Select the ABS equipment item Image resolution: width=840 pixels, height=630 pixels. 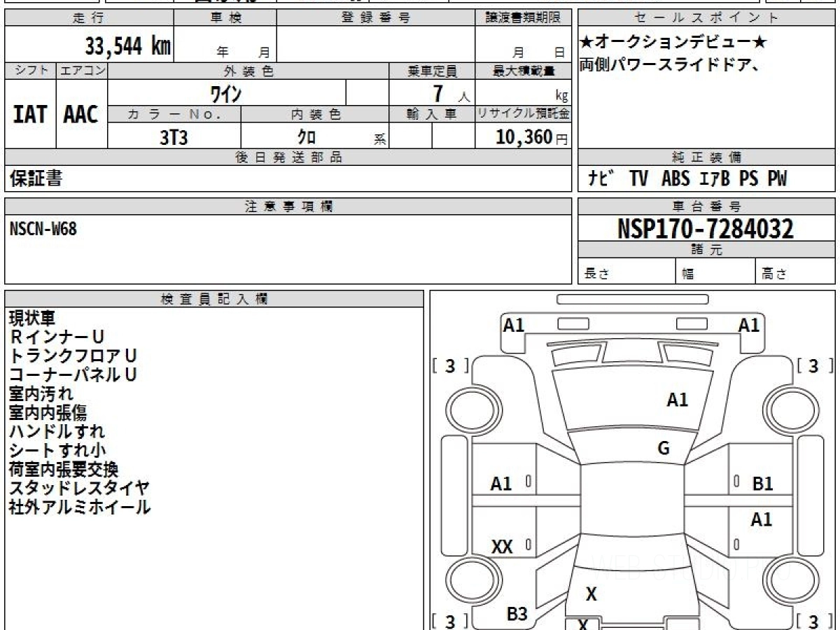pos(675,179)
